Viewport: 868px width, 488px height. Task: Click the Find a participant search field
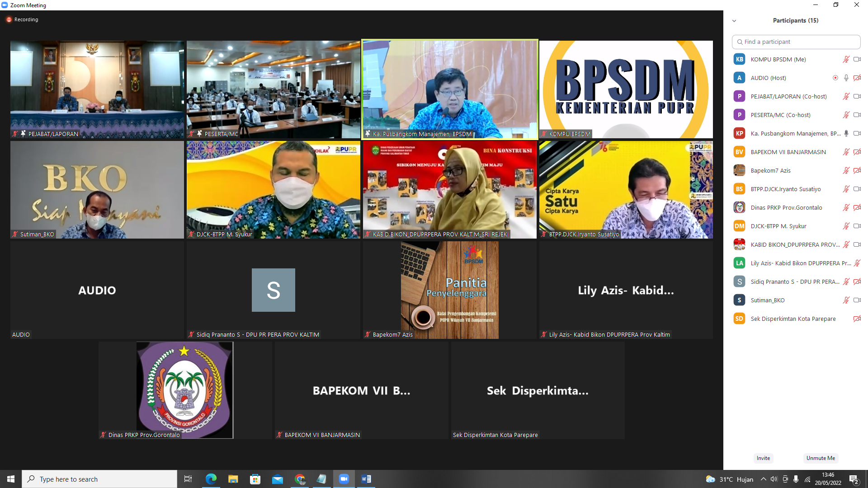click(x=796, y=42)
